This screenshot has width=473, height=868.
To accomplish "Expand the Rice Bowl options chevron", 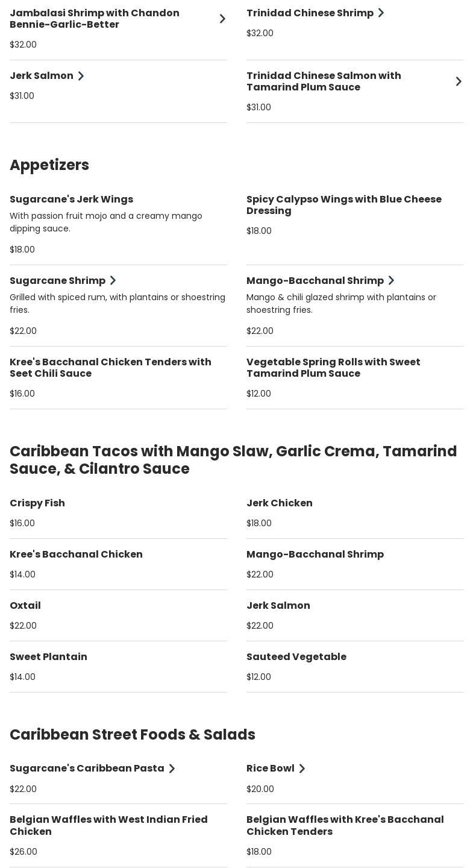I will (302, 769).
